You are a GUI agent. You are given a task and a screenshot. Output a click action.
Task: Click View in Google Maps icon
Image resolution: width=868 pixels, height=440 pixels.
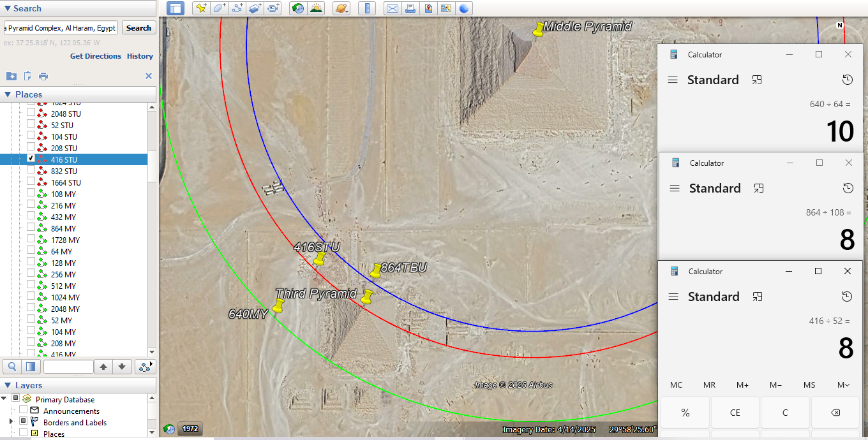click(446, 8)
